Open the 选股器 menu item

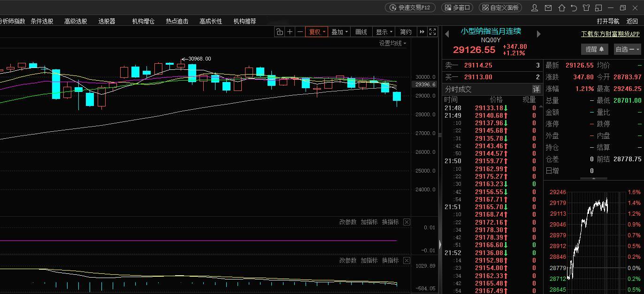(107, 21)
